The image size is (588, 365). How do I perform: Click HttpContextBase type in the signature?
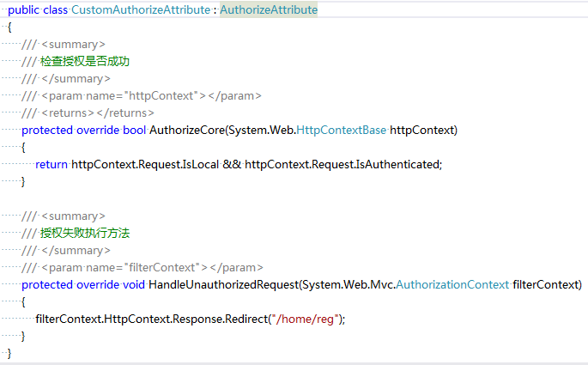(x=342, y=131)
